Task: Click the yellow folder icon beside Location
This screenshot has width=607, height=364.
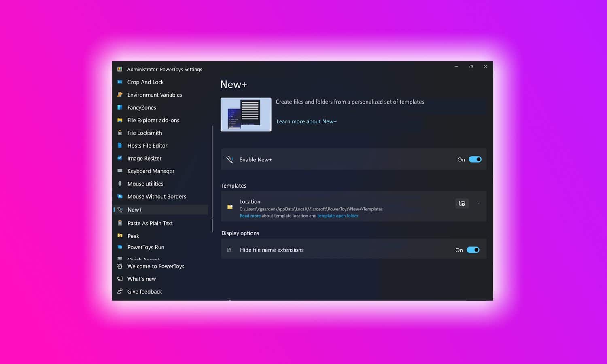Action: coord(230,207)
